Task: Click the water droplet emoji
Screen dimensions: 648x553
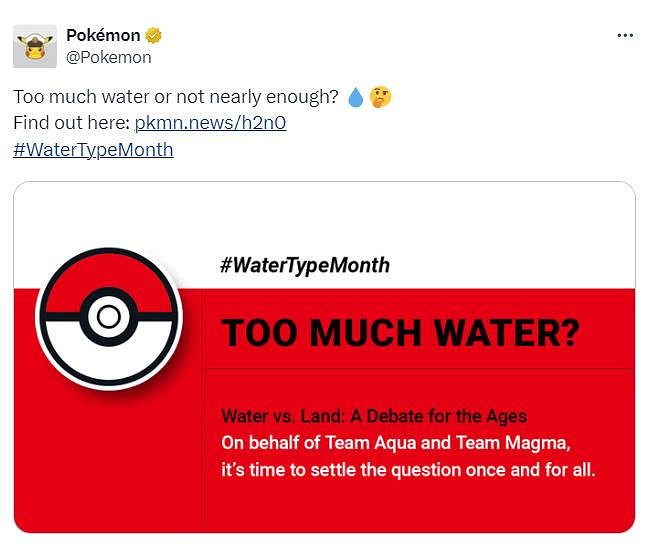Action: [x=356, y=97]
